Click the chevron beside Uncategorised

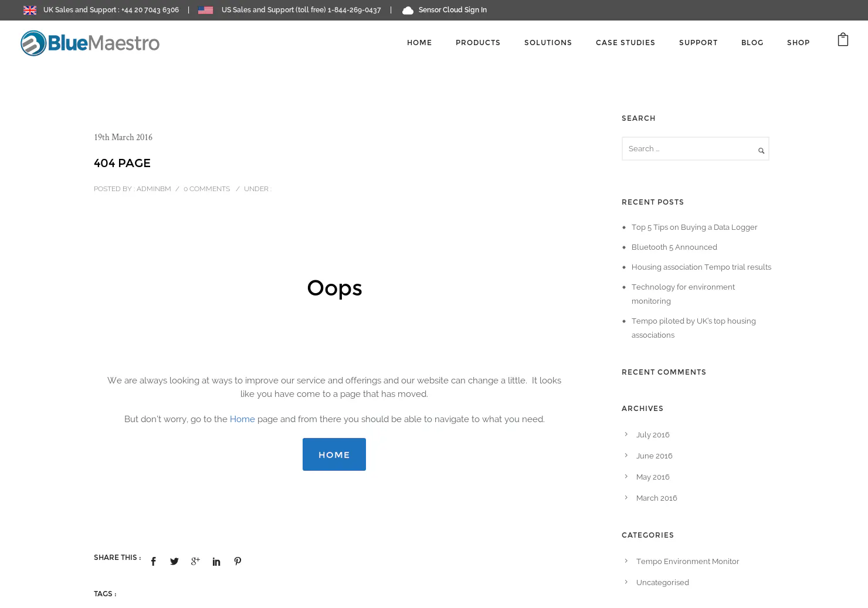coord(626,582)
